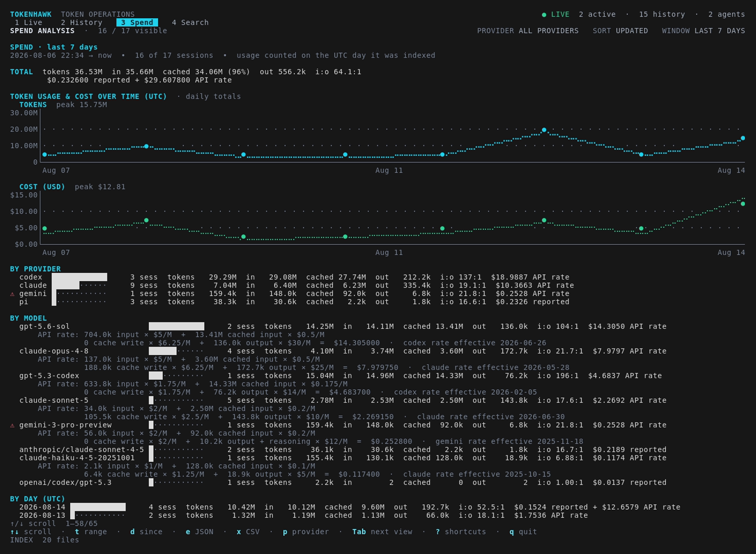Click the warning icon beside gemini-3-pro-preview
The image size is (756, 554).
[x=13, y=426]
